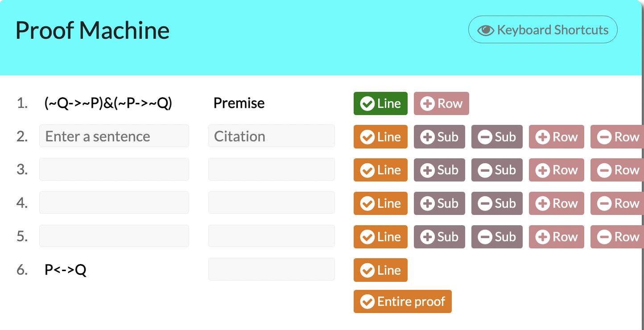Viewport: 644px width, 330px height.
Task: Validate the entire proof
Action: click(x=402, y=301)
